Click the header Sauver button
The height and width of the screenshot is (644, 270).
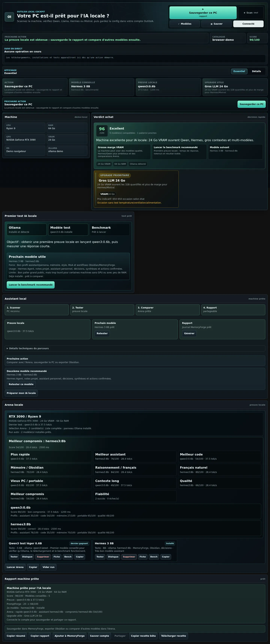pos(216,24)
